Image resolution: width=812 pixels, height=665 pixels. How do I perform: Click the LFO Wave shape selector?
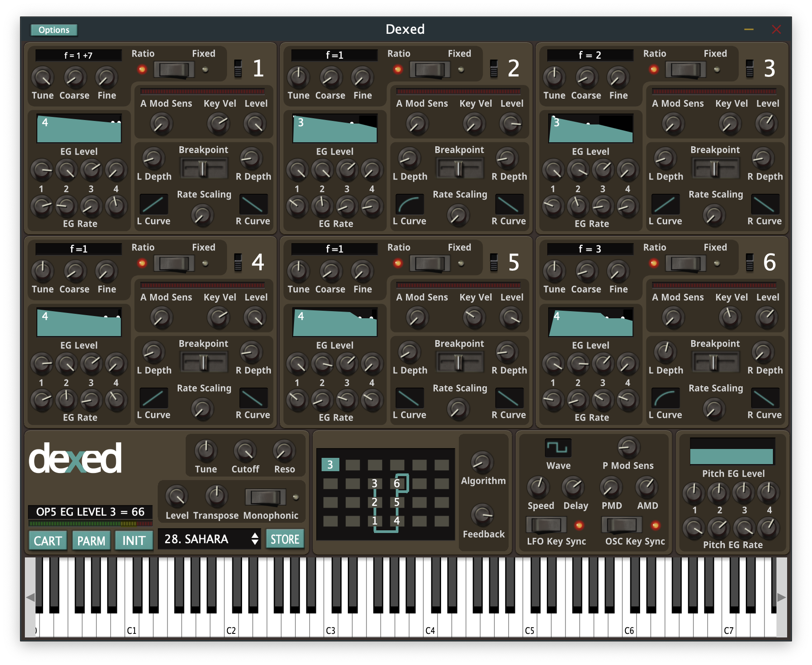[x=558, y=448]
